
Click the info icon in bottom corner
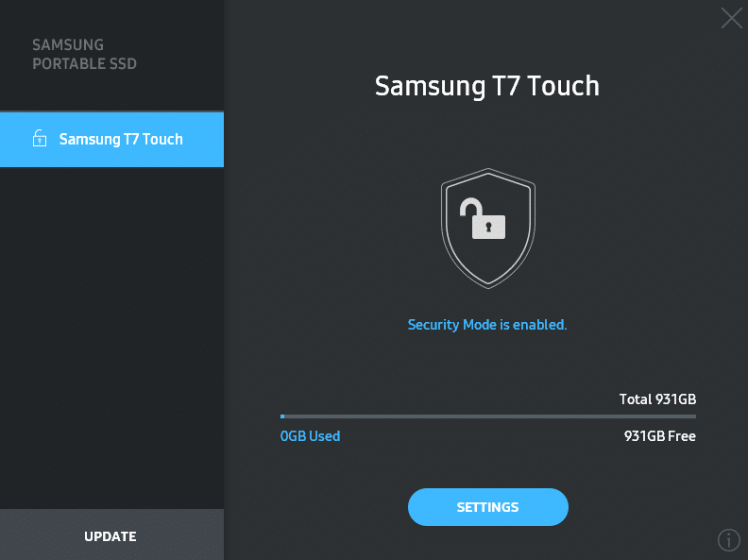[x=728, y=540]
